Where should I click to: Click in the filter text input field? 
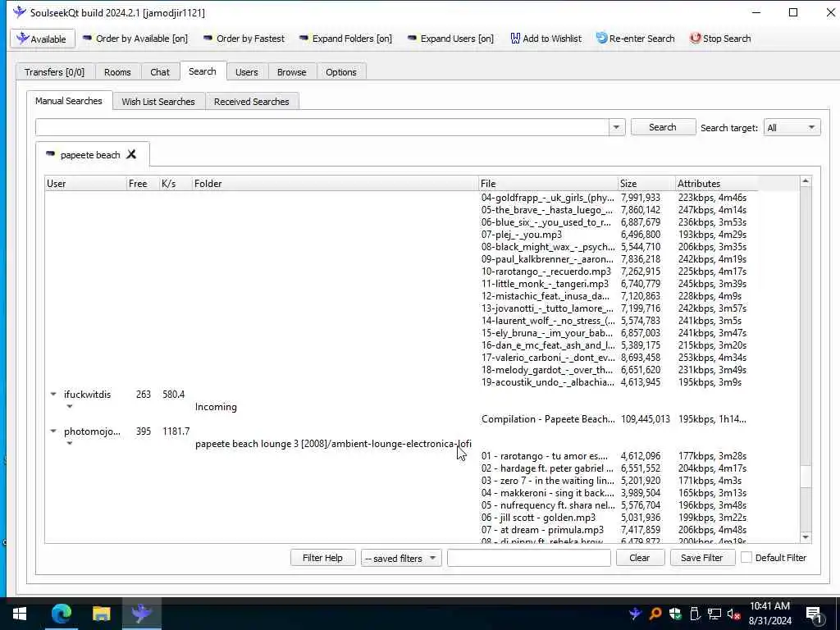click(x=529, y=558)
